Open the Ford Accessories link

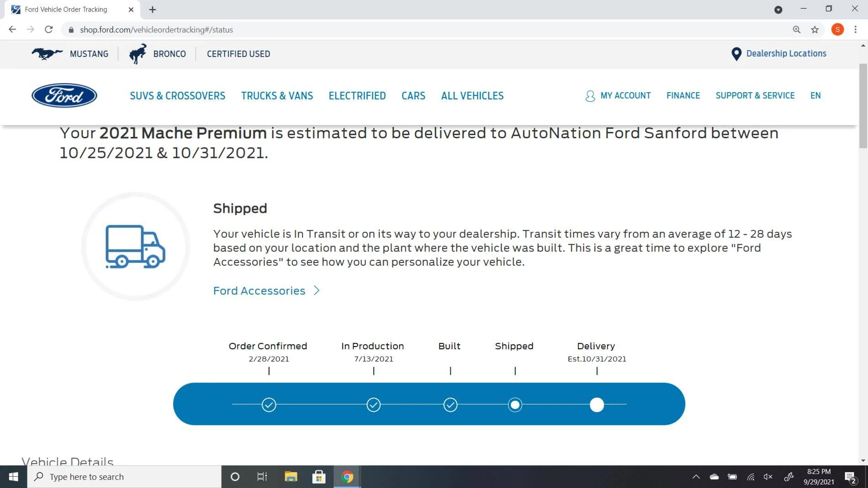point(259,291)
